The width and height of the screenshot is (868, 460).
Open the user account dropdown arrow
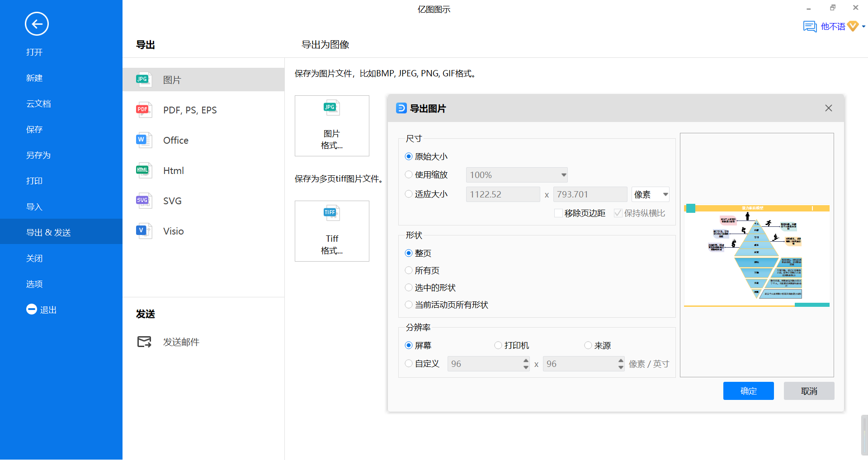pyautogui.click(x=863, y=27)
